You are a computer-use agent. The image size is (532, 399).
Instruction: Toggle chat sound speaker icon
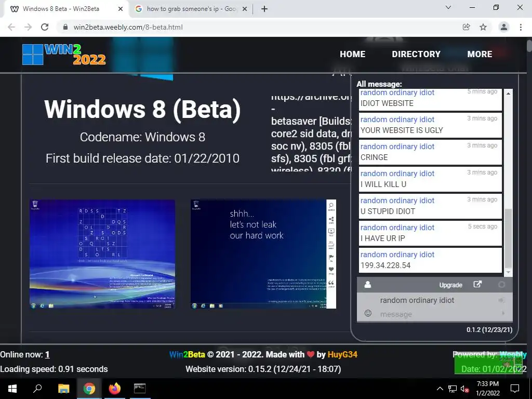point(501,300)
